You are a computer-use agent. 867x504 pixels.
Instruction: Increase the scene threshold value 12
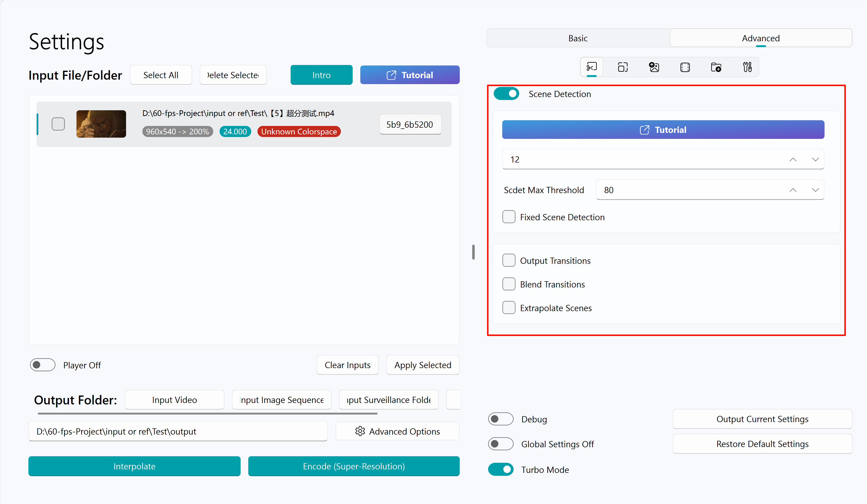pyautogui.click(x=793, y=160)
